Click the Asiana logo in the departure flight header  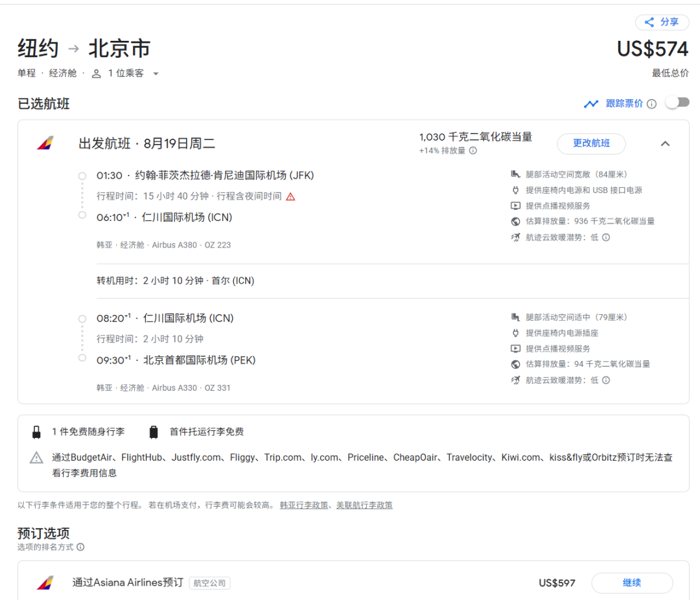tap(45, 143)
